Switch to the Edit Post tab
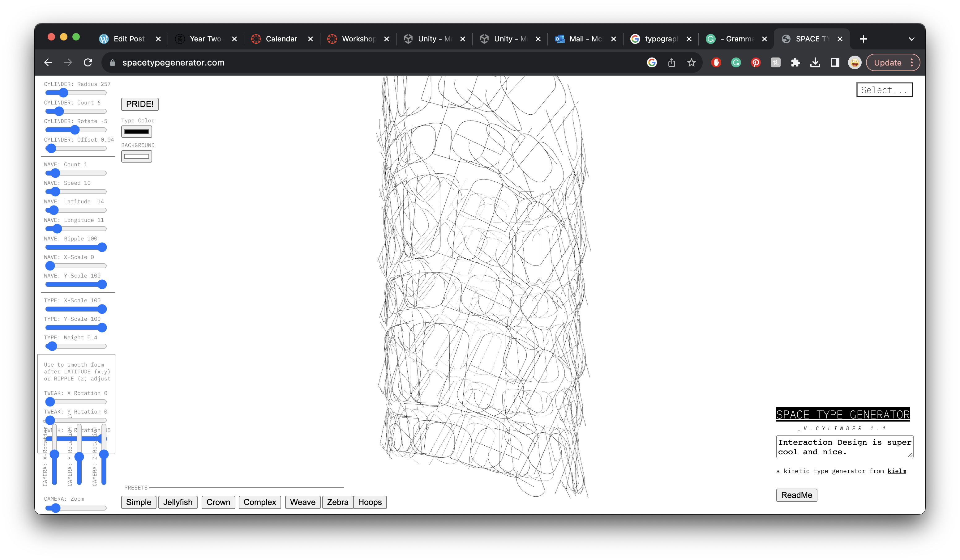The image size is (960, 560). click(x=129, y=39)
